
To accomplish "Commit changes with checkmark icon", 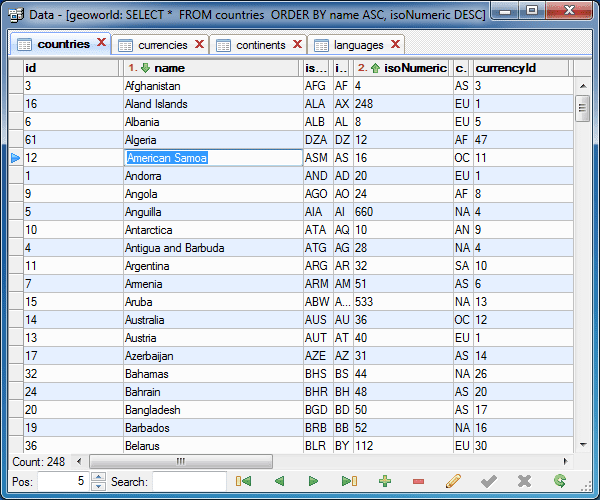I will point(489,481).
